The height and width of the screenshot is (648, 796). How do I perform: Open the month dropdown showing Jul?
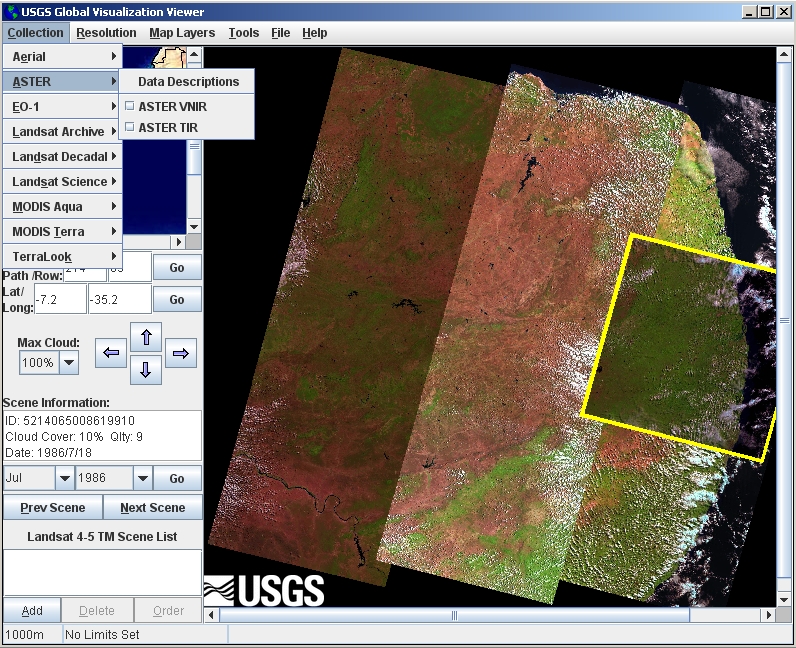64,478
